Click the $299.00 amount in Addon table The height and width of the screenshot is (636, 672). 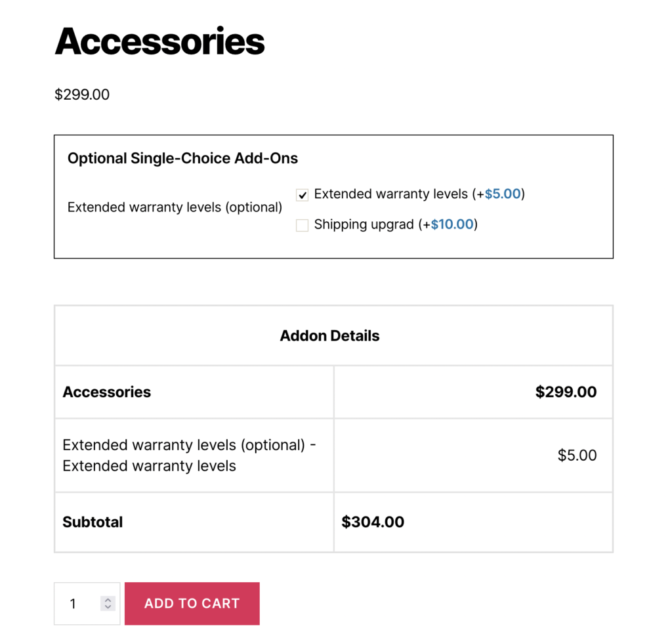[566, 392]
